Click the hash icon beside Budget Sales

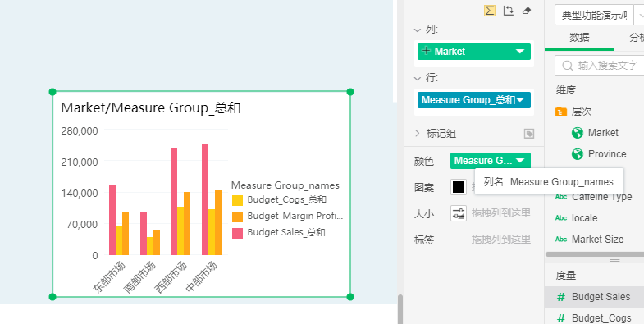[x=560, y=297]
